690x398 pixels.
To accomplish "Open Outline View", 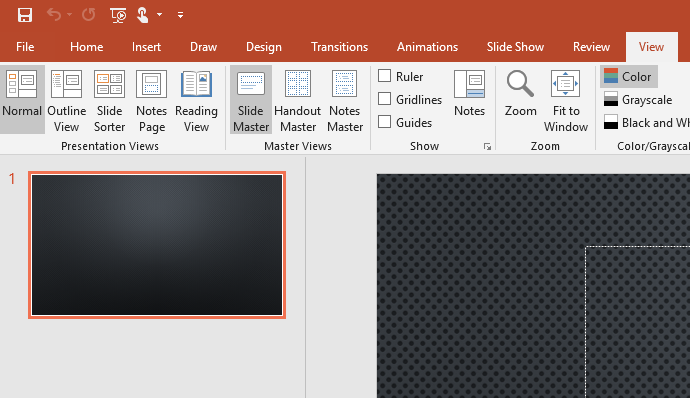I will pos(66,100).
